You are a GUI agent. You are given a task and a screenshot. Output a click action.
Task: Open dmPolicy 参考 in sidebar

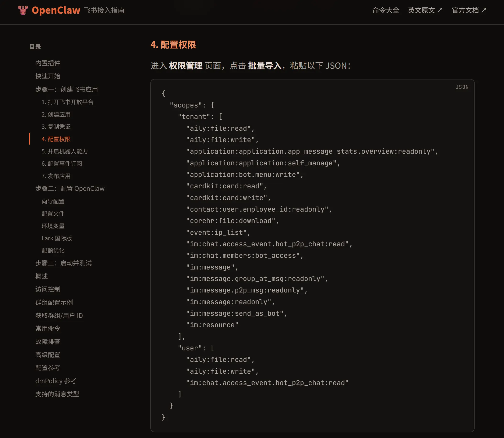(x=56, y=381)
